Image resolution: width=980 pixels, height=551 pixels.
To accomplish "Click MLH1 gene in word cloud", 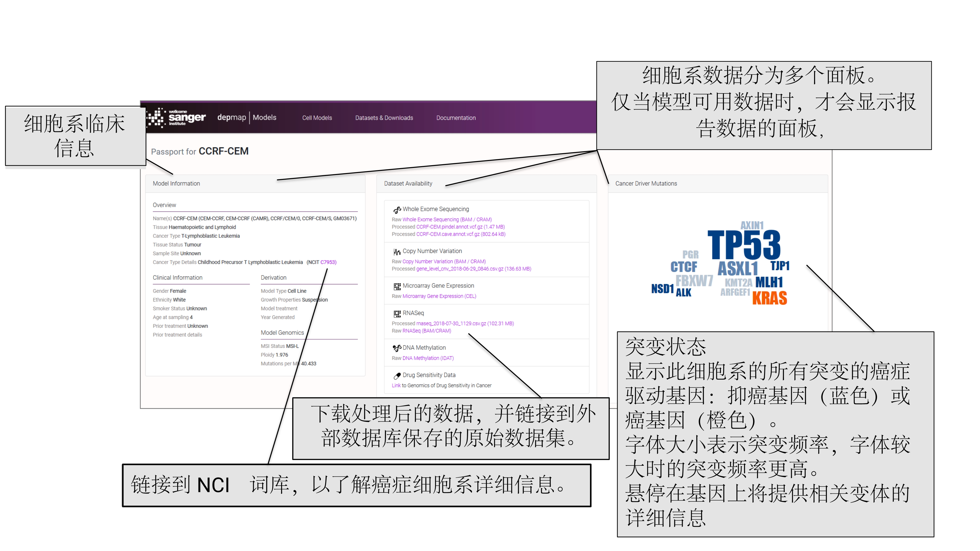I will click(769, 282).
